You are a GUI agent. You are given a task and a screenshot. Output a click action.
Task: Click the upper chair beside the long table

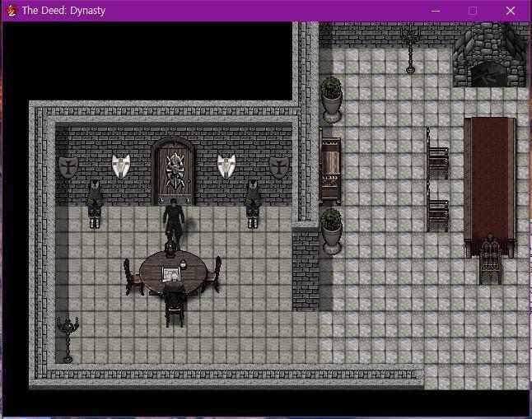[437, 154]
